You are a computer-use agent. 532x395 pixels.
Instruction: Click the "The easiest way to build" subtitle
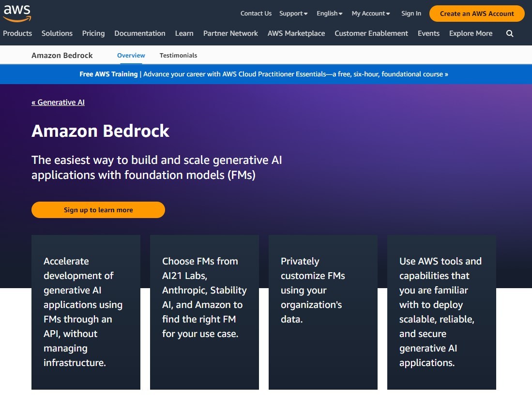pos(157,167)
